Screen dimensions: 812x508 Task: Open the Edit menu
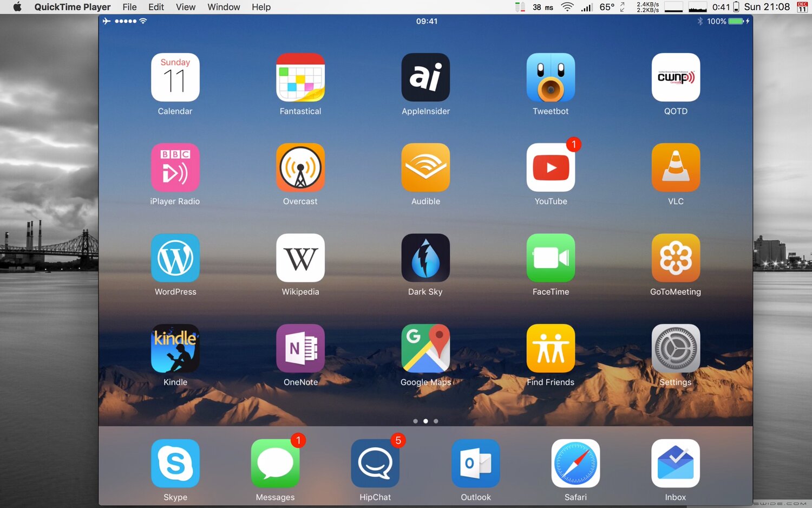(x=156, y=7)
